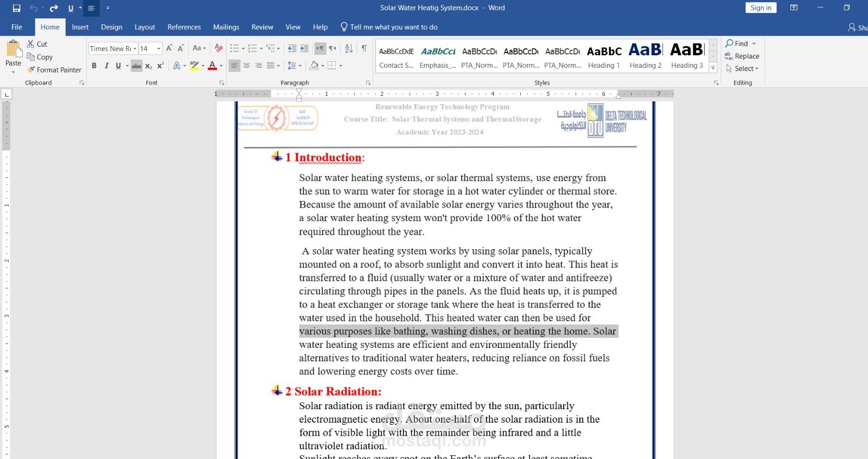The width and height of the screenshot is (868, 459).
Task: Open the font name dropdown
Action: [x=135, y=49]
